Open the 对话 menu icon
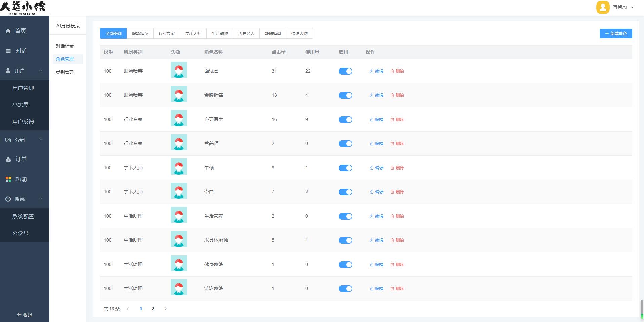 coord(8,51)
